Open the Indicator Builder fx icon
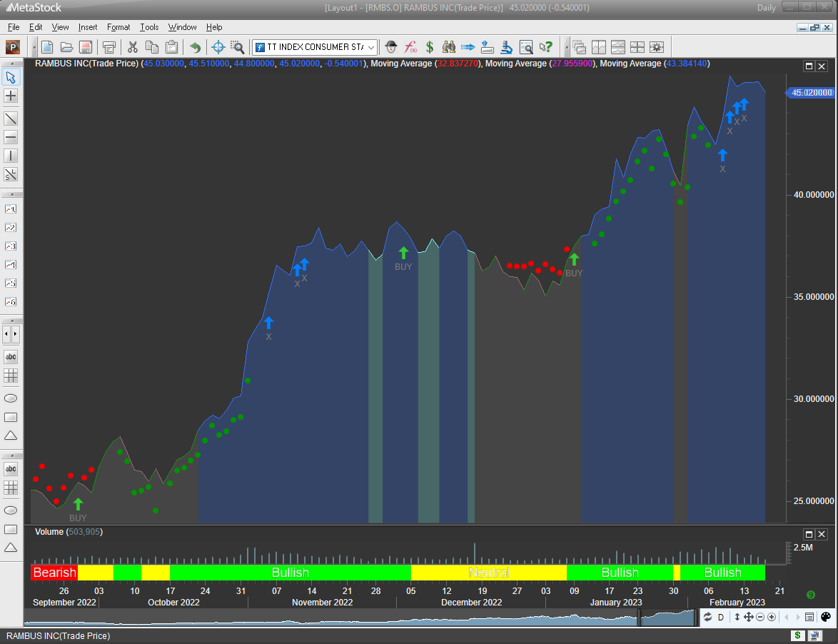The width and height of the screenshot is (838, 644). 410,47
